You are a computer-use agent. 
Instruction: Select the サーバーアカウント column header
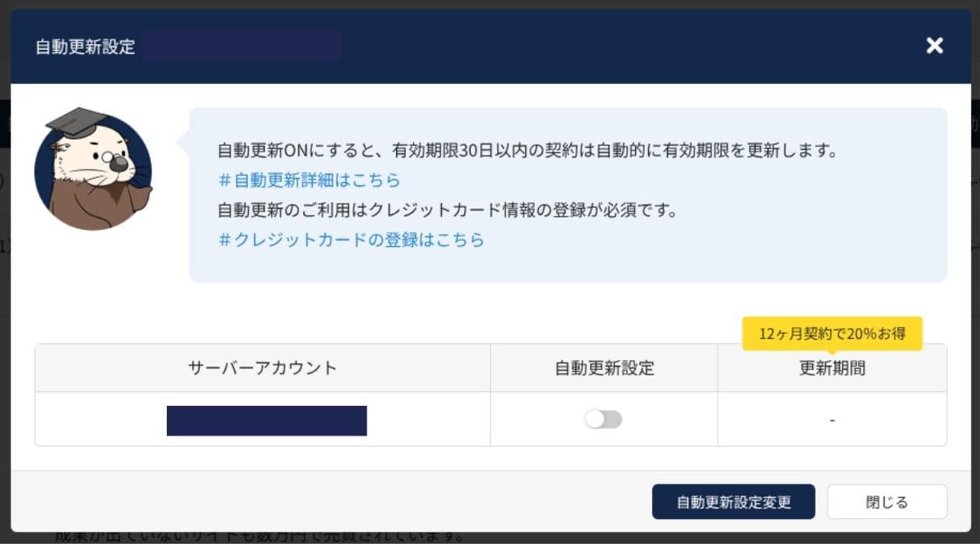262,368
